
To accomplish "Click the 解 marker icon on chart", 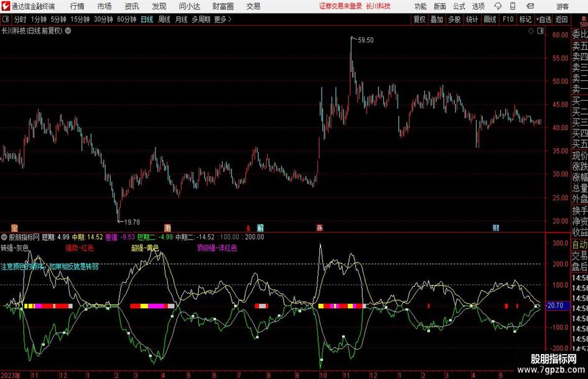I will tap(260, 228).
